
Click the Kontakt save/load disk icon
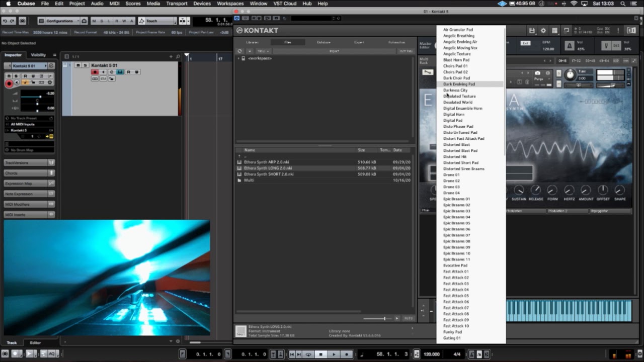(x=532, y=31)
